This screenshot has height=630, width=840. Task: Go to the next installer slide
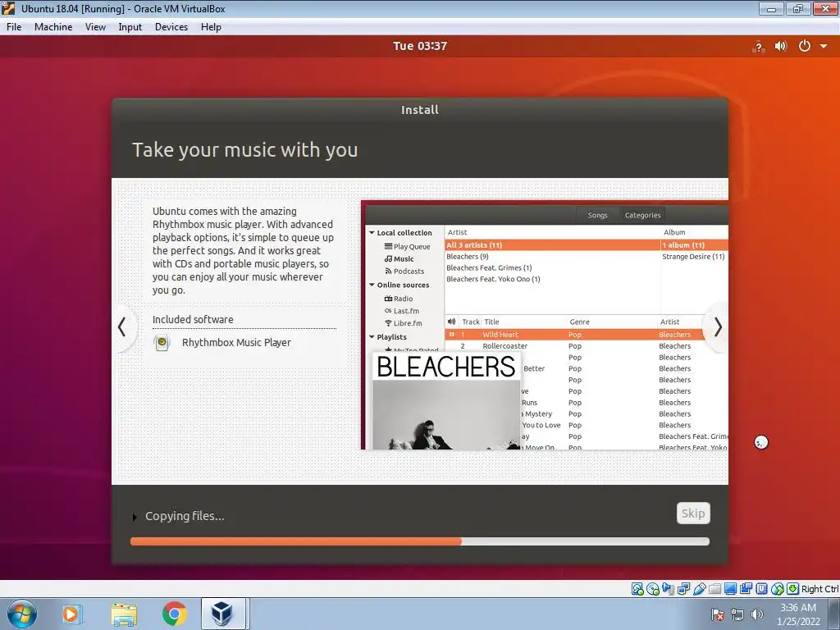click(718, 327)
